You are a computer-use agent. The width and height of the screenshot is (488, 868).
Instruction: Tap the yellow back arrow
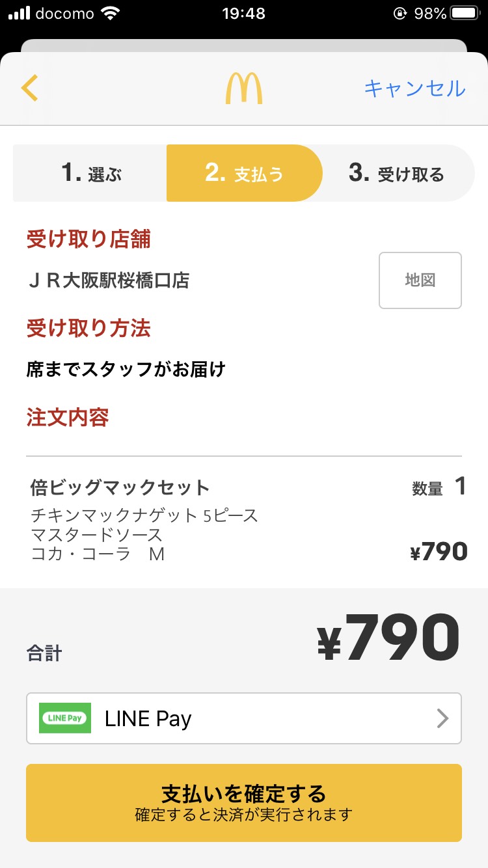pyautogui.click(x=30, y=88)
